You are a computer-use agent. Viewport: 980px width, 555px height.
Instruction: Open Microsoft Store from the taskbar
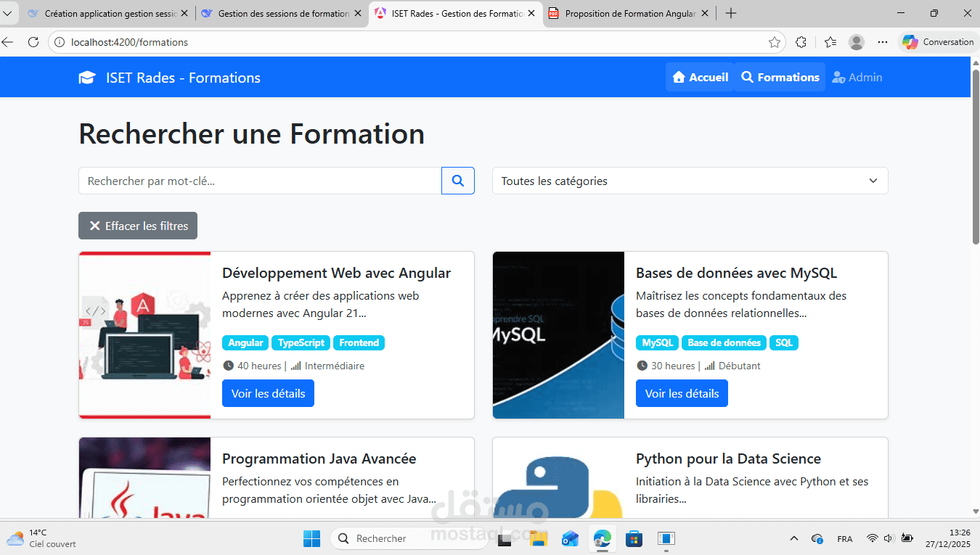click(634, 538)
